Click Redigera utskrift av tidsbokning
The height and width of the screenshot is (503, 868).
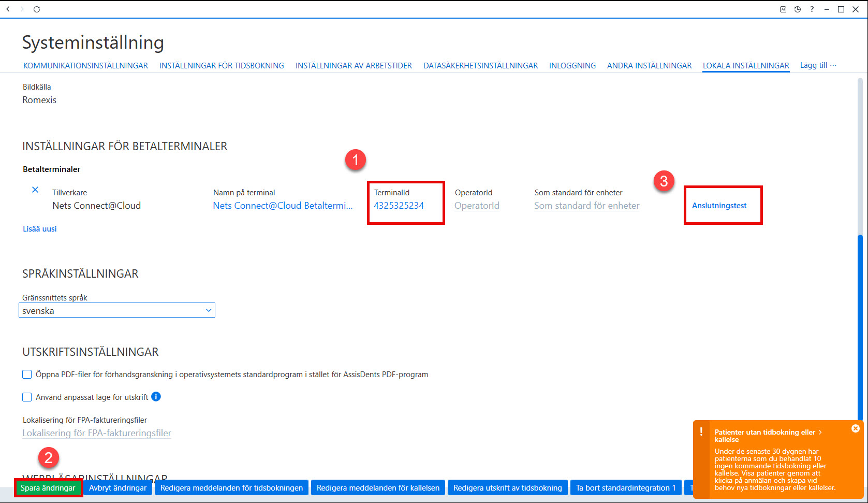pyautogui.click(x=508, y=488)
